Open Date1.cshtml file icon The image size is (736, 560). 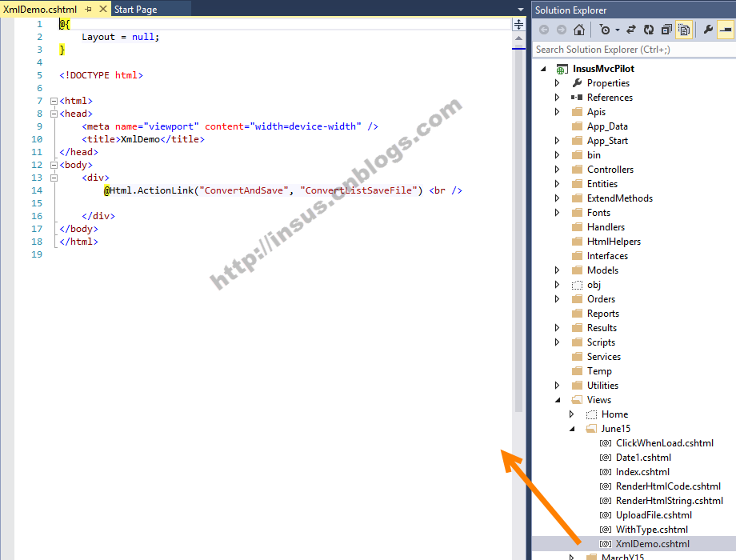606,458
